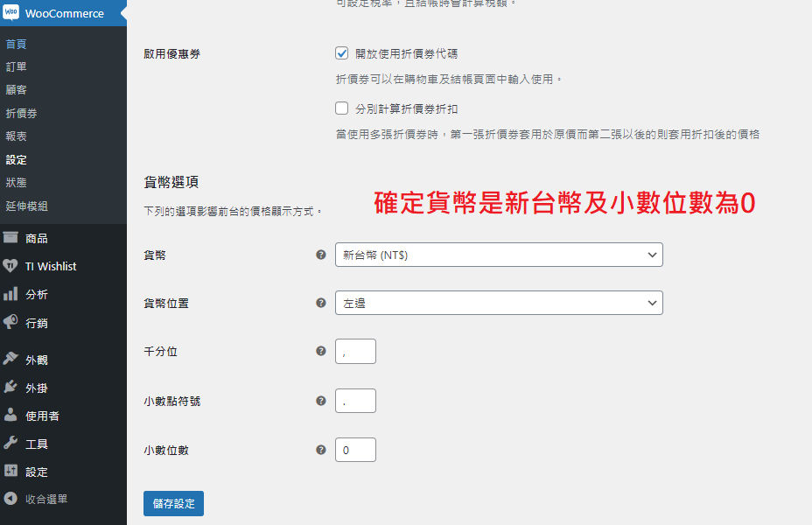Uncheck 開放使用折價券代碼 checkbox

click(342, 53)
